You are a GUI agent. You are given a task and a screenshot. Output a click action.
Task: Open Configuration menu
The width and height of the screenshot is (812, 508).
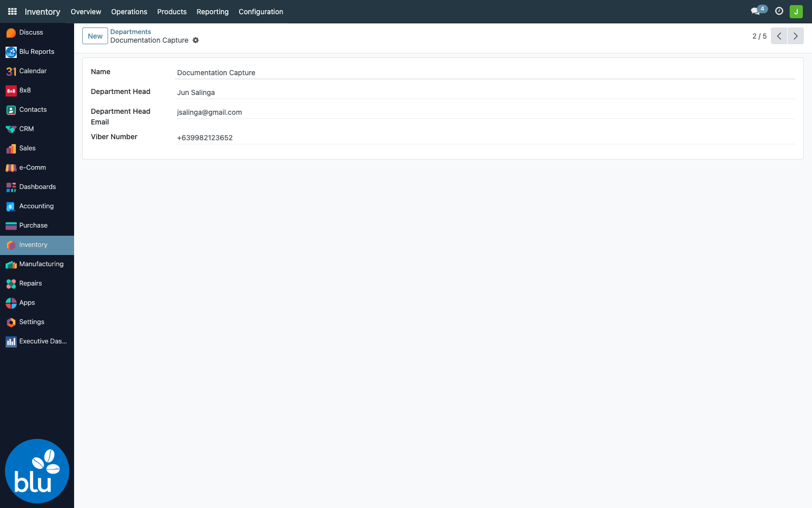coord(261,12)
